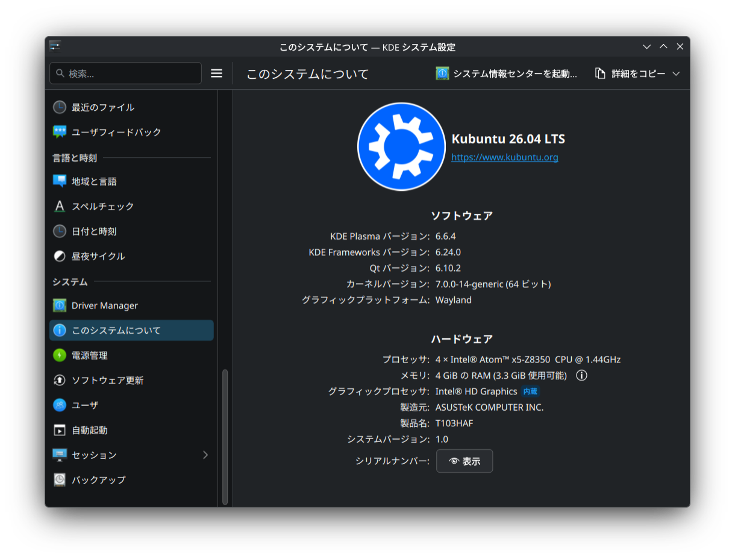Click ASUSTeK COMPUTER INC. manufacturer text

[x=490, y=408]
